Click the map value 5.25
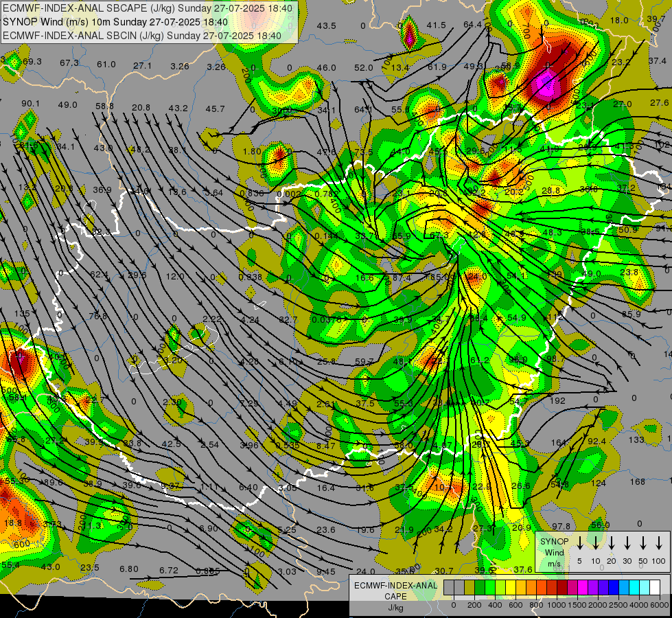Screen dimensions: 672x618 pos(287,529)
